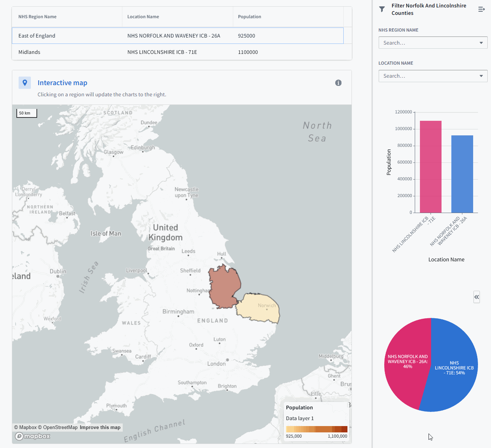Open the NHS Region Name search dropdown
The image size is (491, 448).
click(433, 42)
